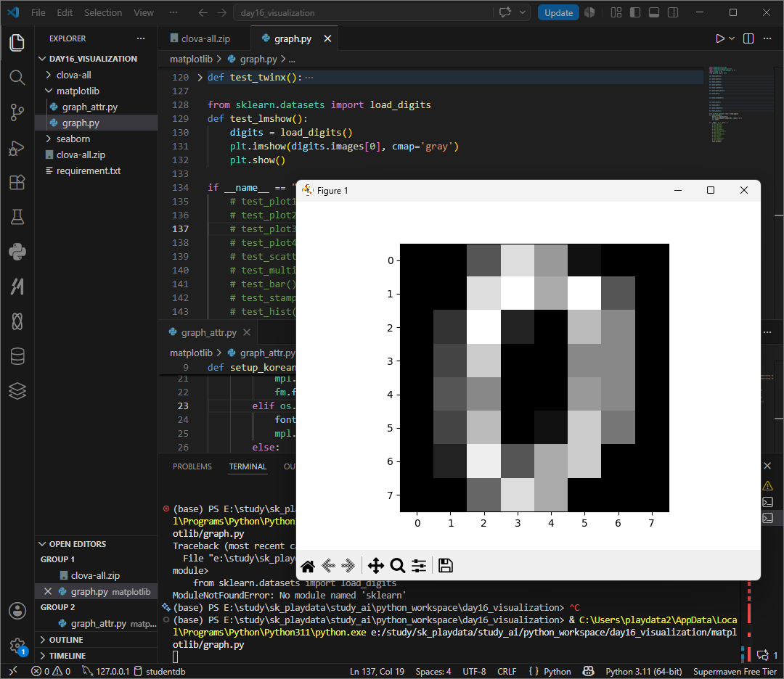The height and width of the screenshot is (679, 784).
Task: Open Run and Debug view
Action: (x=17, y=148)
